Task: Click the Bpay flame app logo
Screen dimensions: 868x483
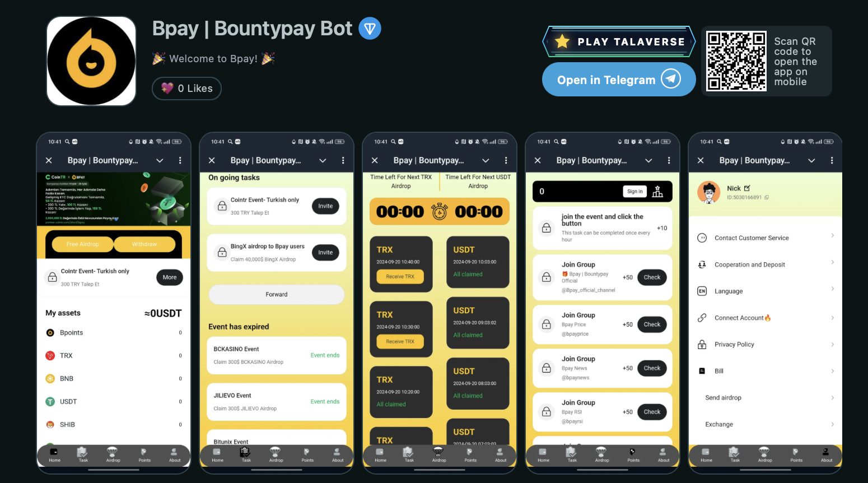Action: pos(91,61)
